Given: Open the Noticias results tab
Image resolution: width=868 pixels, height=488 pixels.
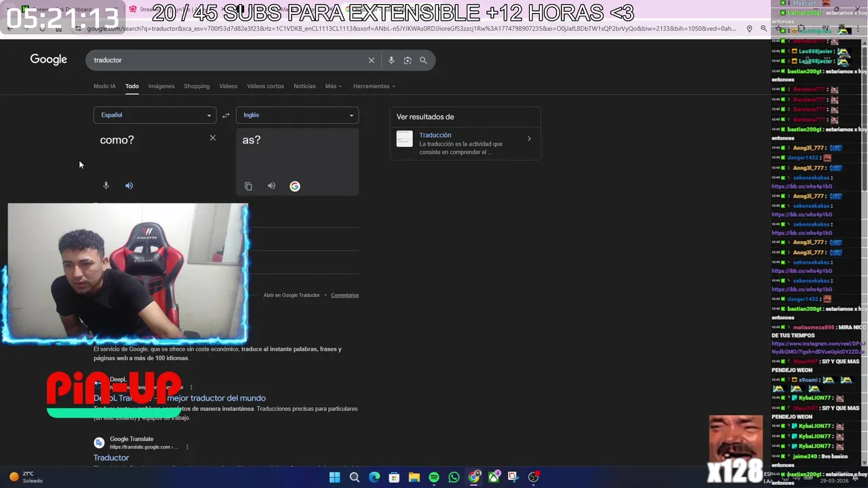Looking at the screenshot, I should coord(304,86).
